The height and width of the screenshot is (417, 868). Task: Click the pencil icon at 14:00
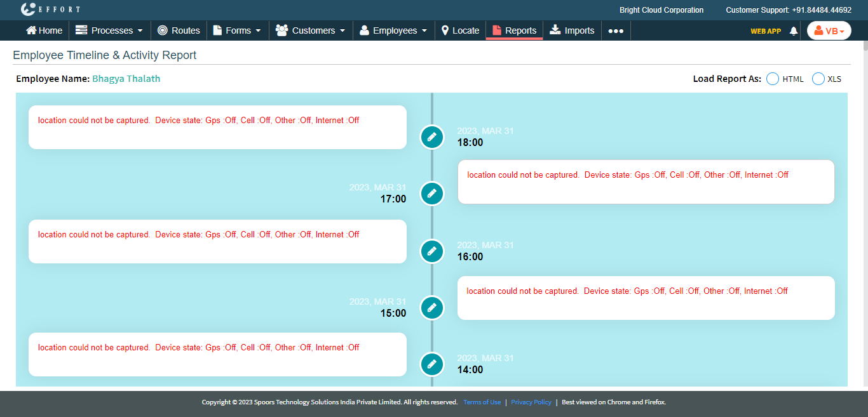coord(432,364)
